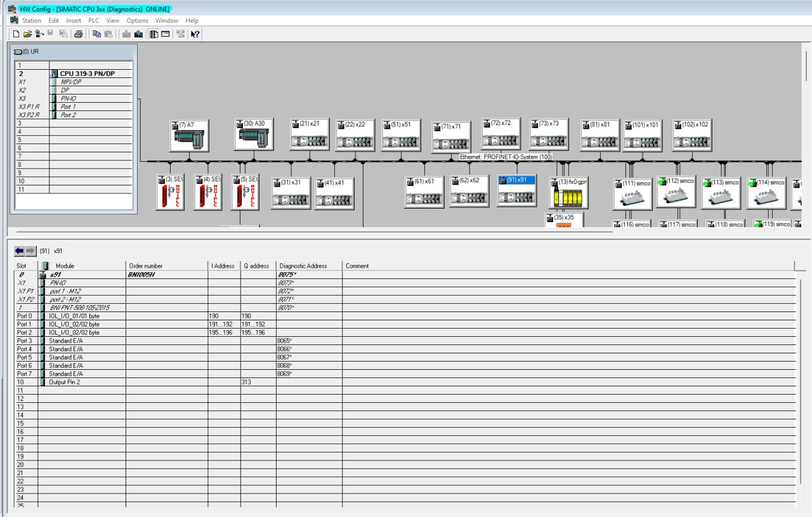Select the (30) A30 device icon
The width and height of the screenshot is (812, 517).
pos(254,134)
